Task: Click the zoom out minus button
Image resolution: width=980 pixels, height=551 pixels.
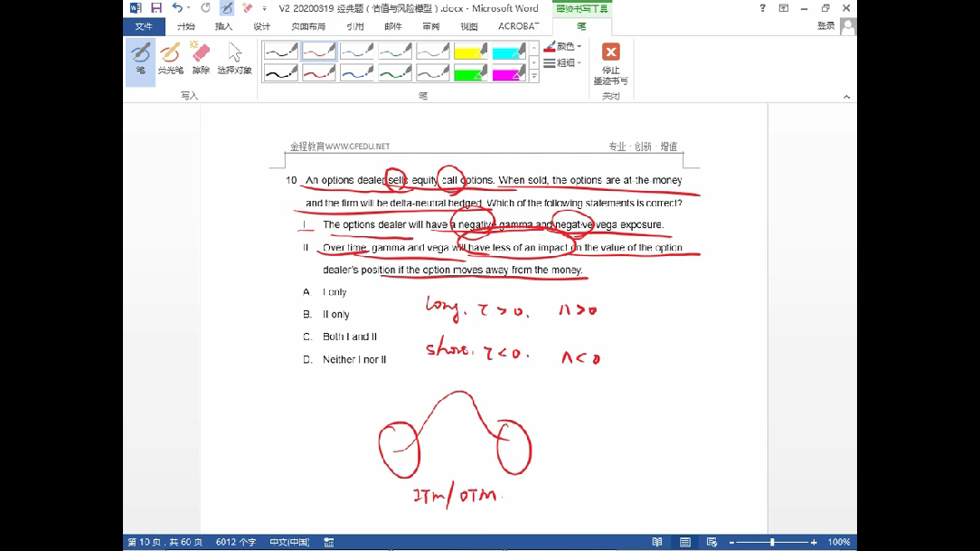Action: [x=731, y=542]
